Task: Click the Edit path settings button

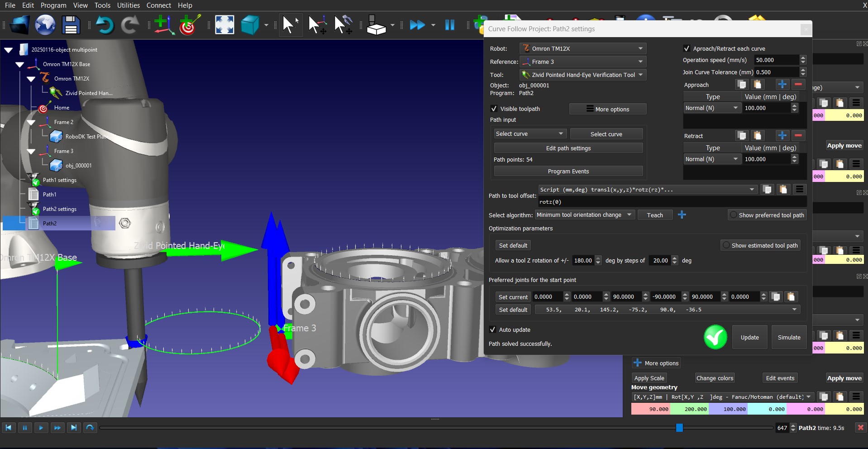Action: [x=568, y=148]
